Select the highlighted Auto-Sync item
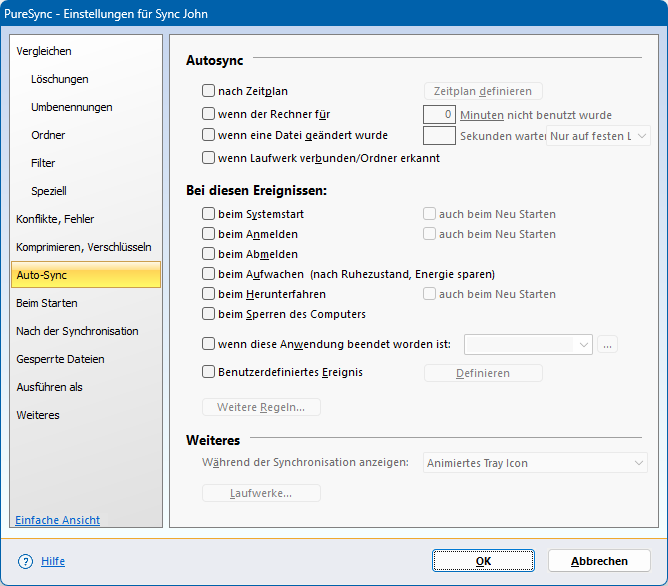668x586 pixels. tap(86, 275)
